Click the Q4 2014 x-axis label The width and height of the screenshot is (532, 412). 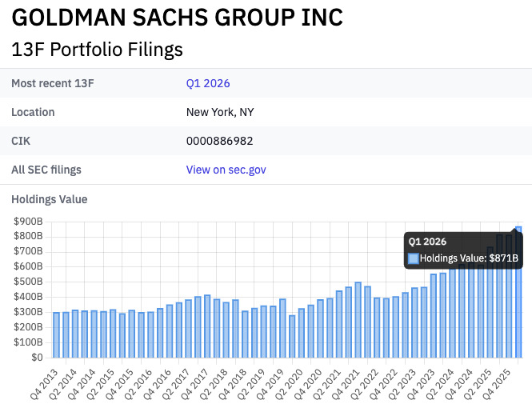(x=82, y=384)
